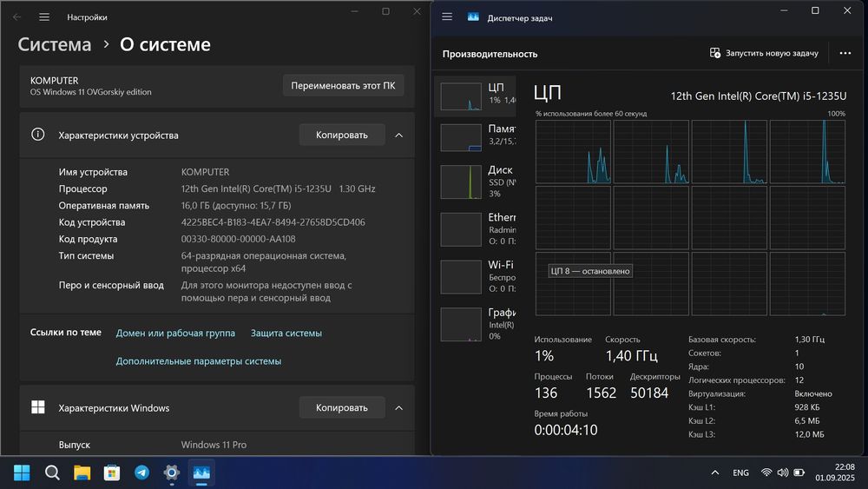Switch input language via ENG indicator
Screen dimensions: 868x489
click(x=740, y=473)
